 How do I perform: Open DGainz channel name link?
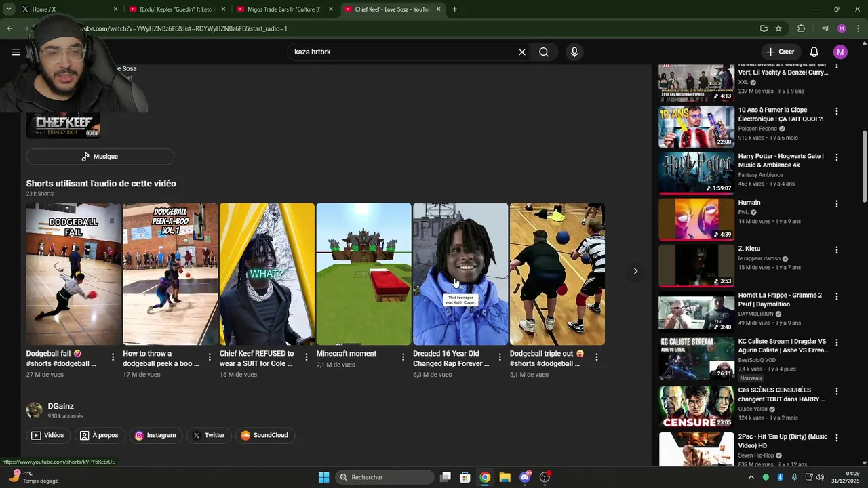61,406
